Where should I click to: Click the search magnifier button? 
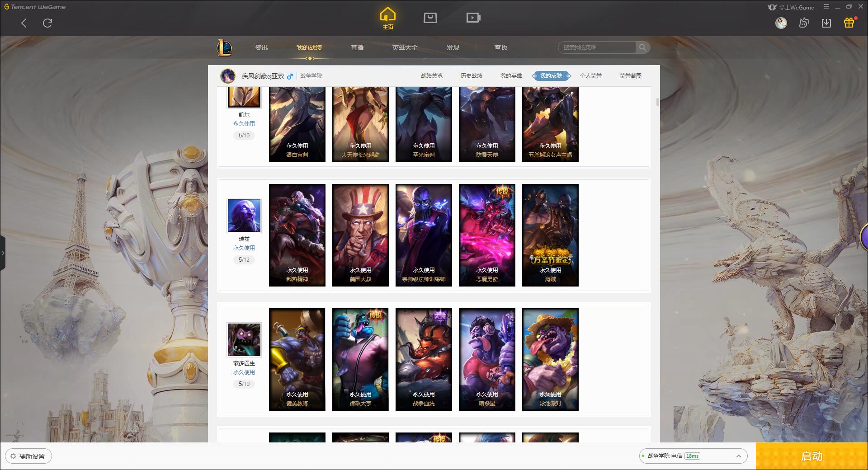pyautogui.click(x=642, y=47)
